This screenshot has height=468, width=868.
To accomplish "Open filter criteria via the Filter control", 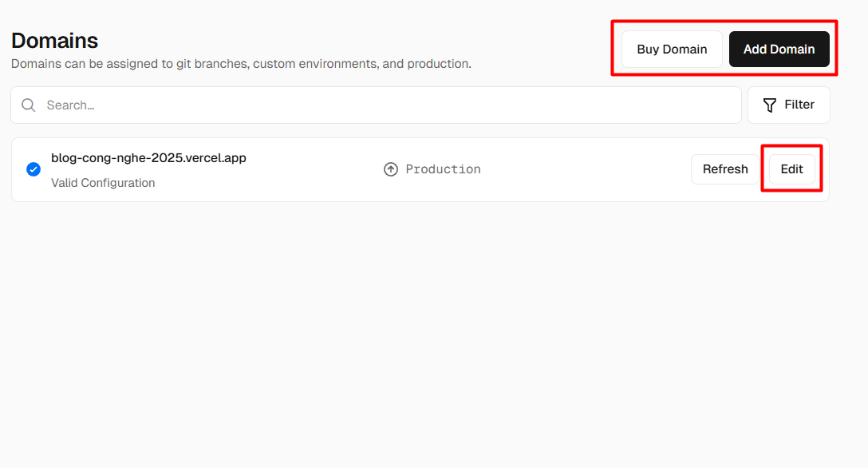I will [x=788, y=105].
